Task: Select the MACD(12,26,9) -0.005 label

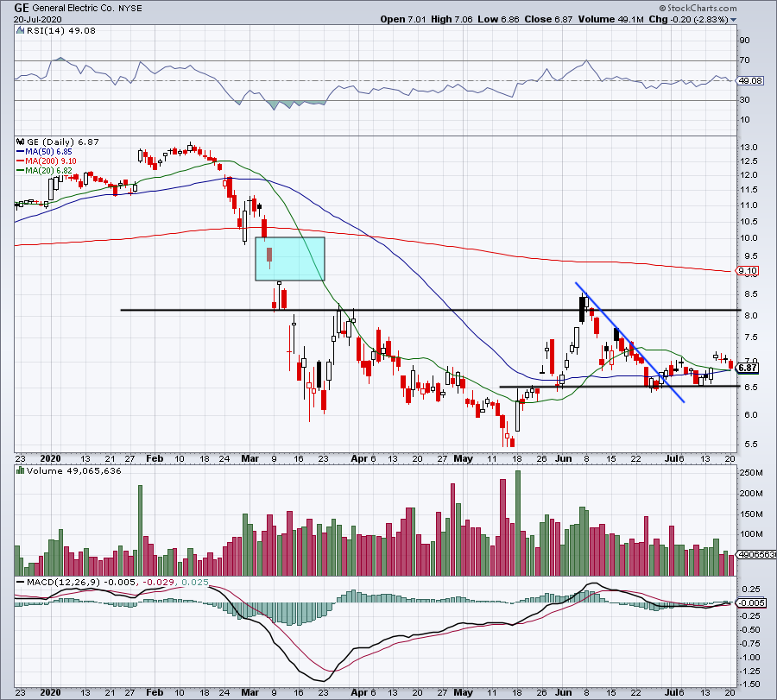Action: (81, 582)
